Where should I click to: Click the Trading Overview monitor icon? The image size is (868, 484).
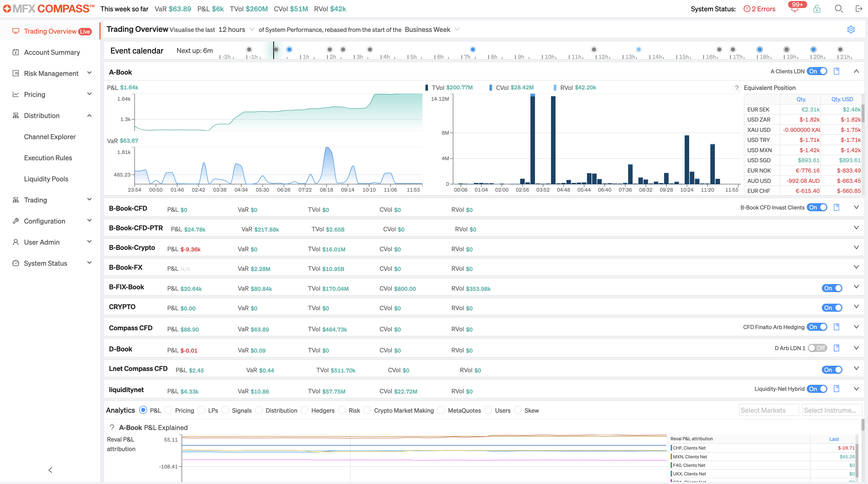(x=16, y=31)
